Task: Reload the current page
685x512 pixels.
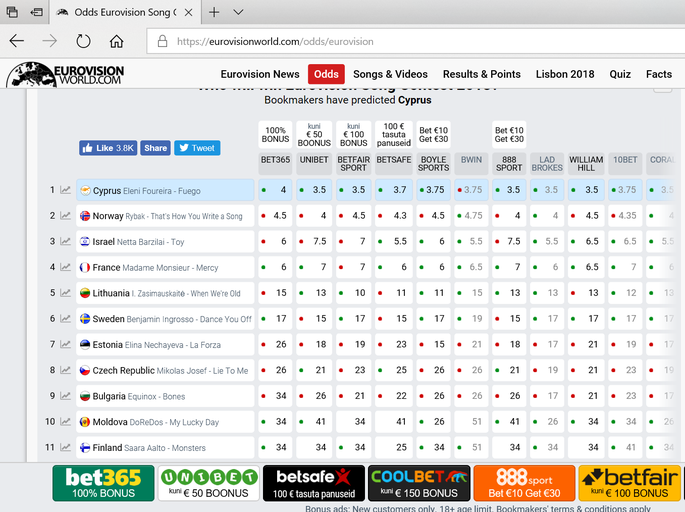Action: [x=83, y=41]
